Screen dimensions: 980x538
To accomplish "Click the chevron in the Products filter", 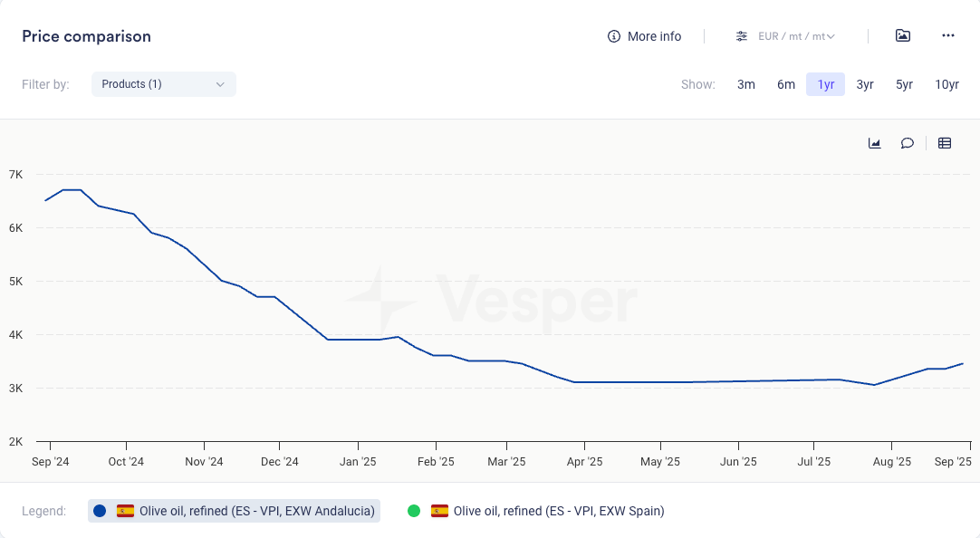I will (220, 84).
